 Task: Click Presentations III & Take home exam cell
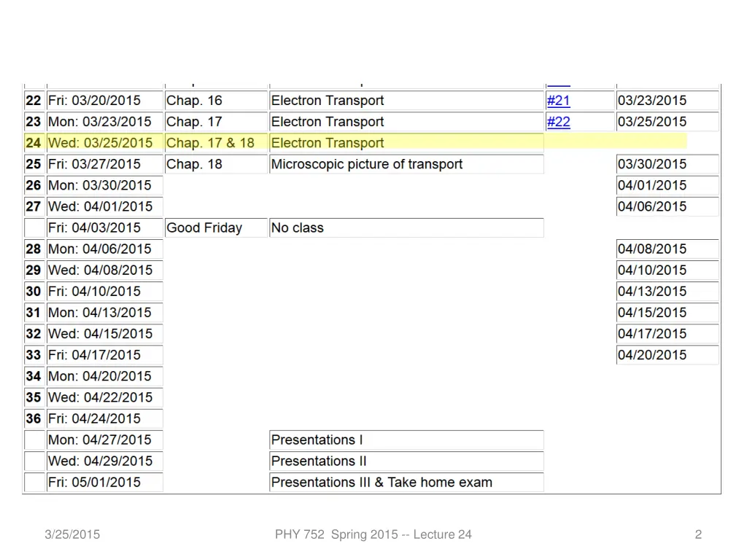[x=406, y=483]
